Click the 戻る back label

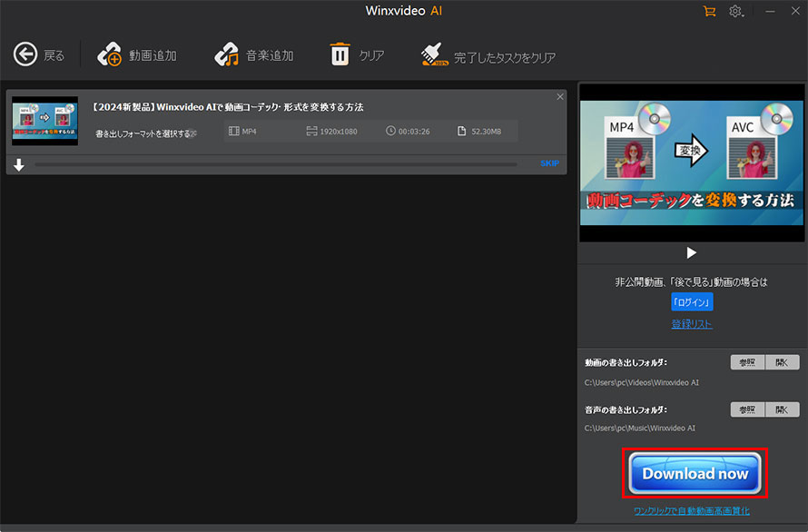click(54, 55)
